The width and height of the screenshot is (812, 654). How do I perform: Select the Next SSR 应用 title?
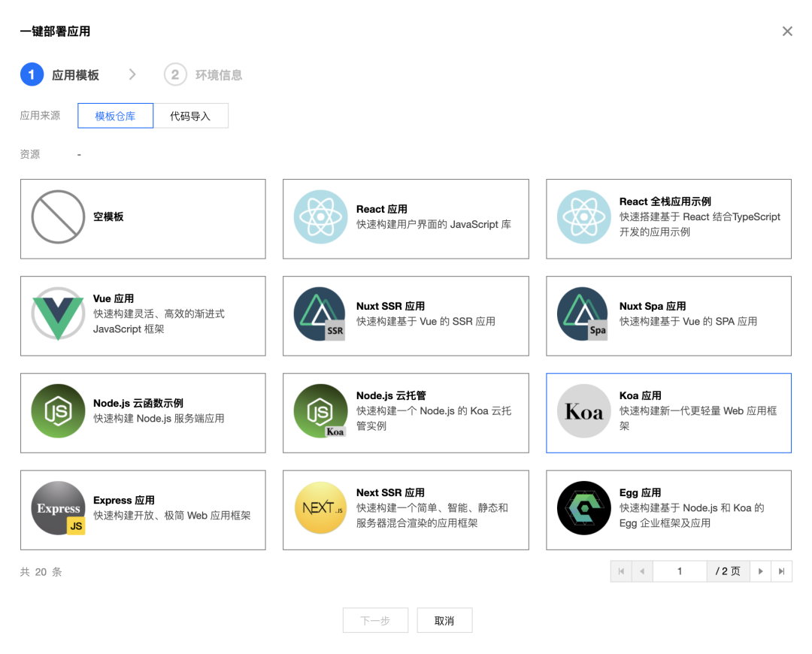pos(390,492)
